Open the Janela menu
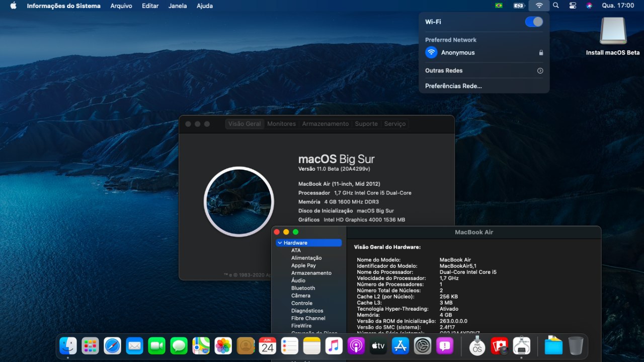This screenshot has height=362, width=644. click(x=178, y=6)
